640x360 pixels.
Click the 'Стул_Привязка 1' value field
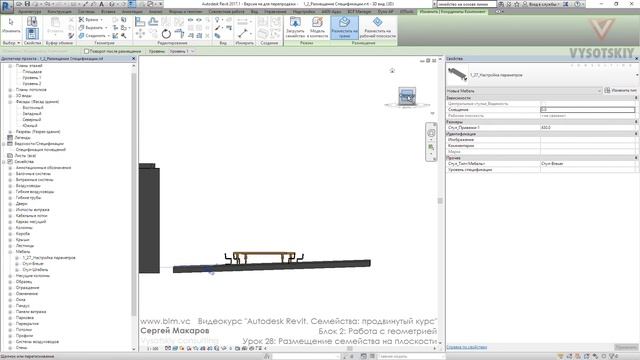point(588,128)
